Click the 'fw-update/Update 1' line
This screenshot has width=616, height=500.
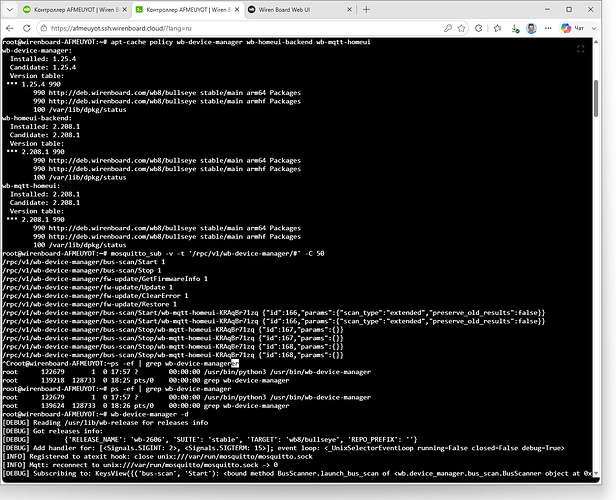[x=88, y=288]
